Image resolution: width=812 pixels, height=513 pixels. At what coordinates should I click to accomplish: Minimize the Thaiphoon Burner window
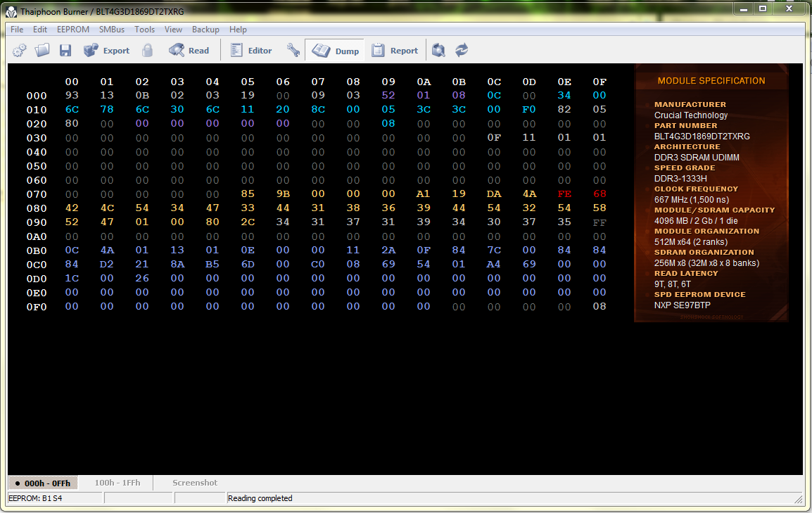[744, 9]
